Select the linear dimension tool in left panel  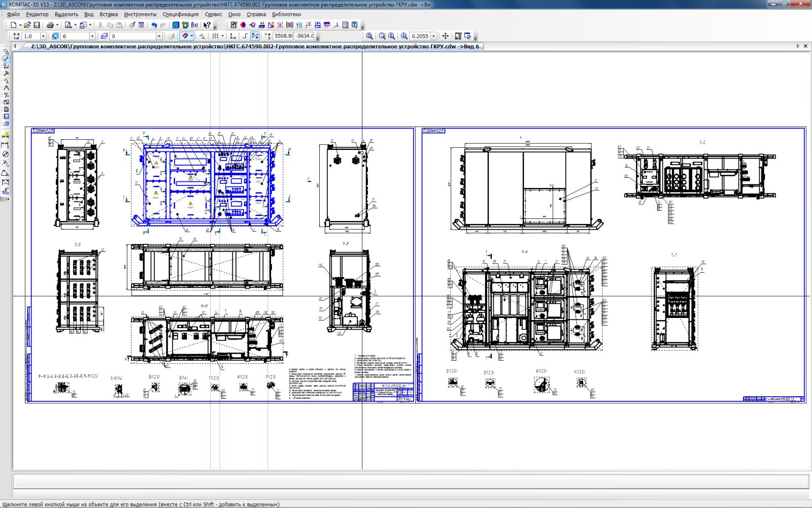[6, 145]
